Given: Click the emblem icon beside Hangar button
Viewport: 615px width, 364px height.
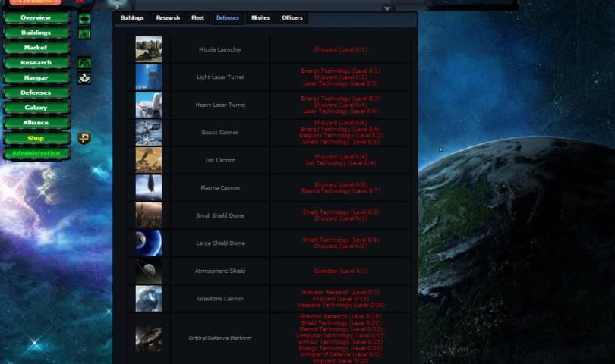Looking at the screenshot, I should [x=84, y=77].
